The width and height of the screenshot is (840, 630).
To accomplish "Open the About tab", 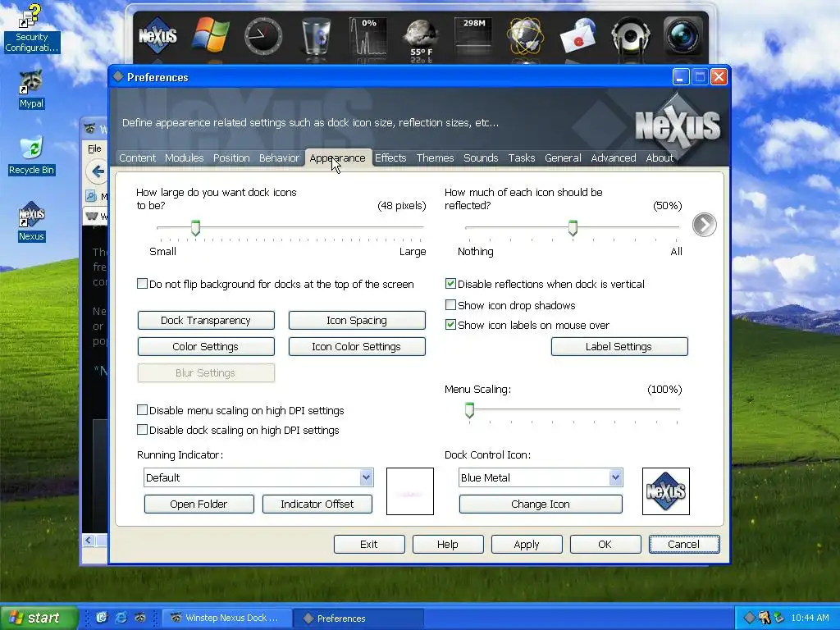I will click(x=660, y=158).
